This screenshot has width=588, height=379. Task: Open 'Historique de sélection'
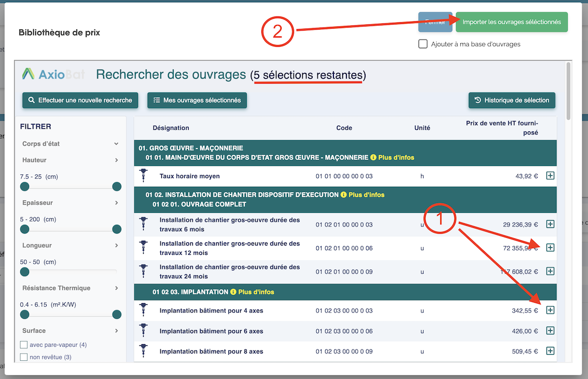coord(512,100)
